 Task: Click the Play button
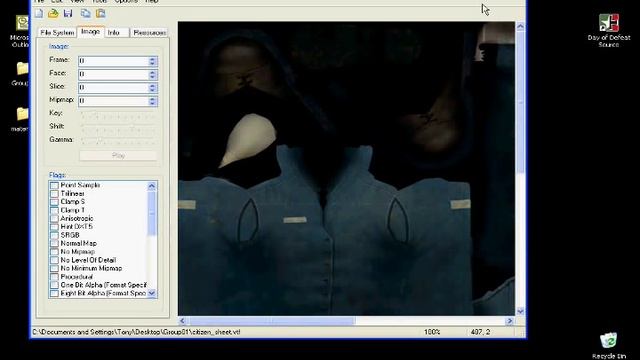pos(118,156)
